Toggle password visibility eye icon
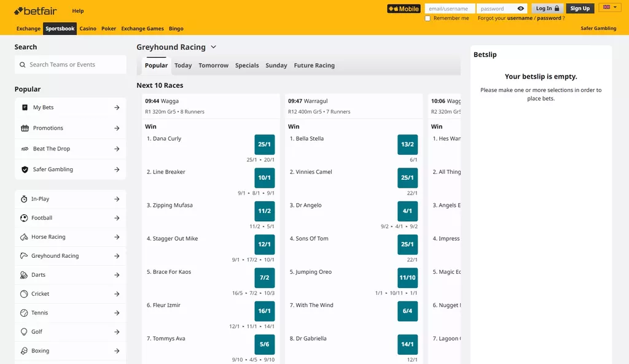This screenshot has width=629, height=364. point(521,9)
